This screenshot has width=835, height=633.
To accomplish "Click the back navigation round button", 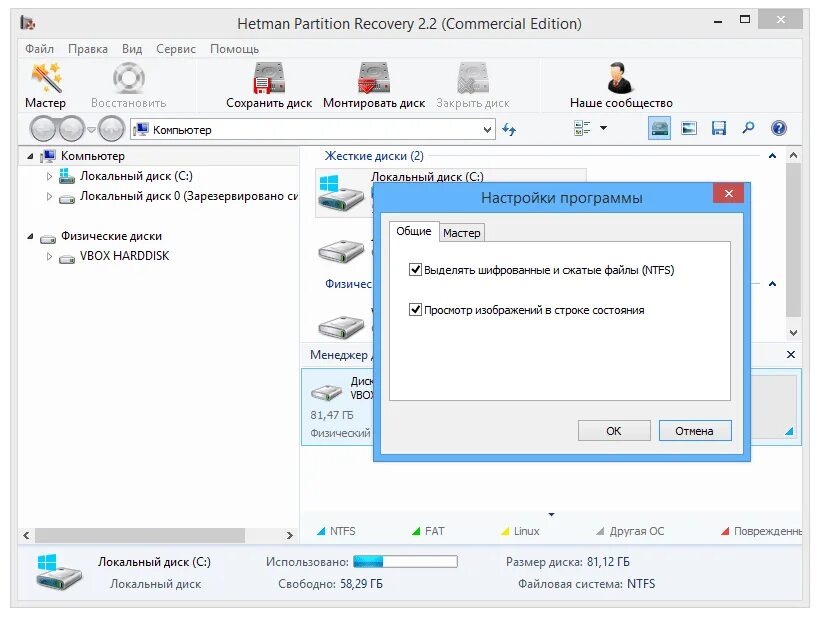I will click(43, 129).
